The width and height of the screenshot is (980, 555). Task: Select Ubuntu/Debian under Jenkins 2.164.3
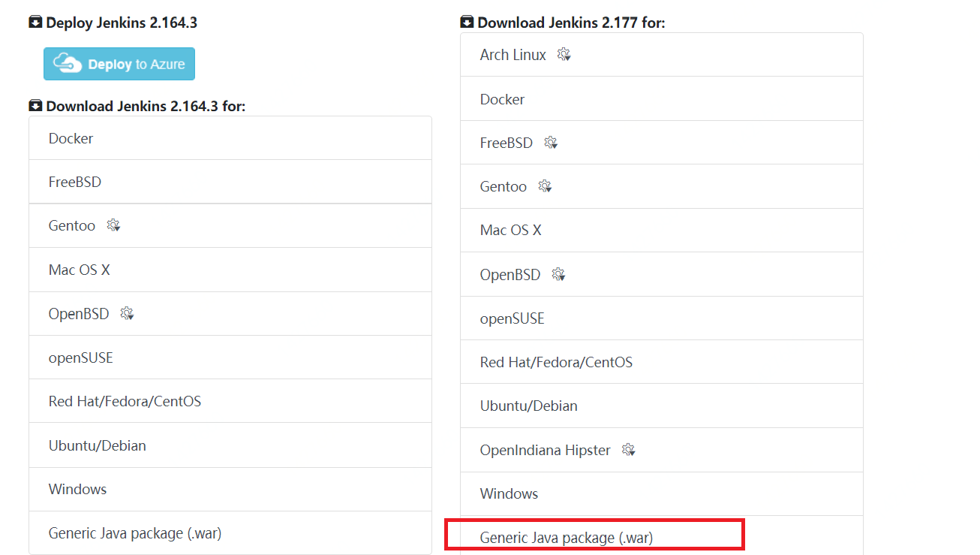point(230,445)
